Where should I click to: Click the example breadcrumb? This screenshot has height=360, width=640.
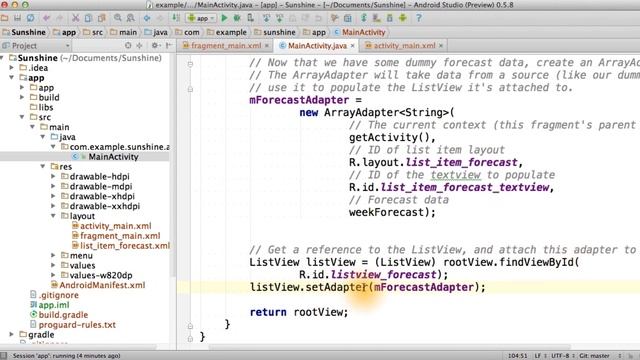point(227,32)
